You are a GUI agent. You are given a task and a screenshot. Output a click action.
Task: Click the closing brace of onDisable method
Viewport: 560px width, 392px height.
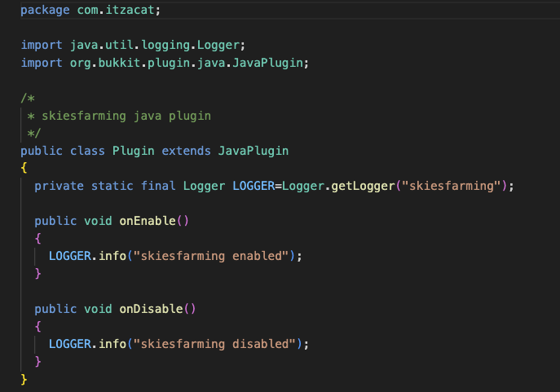click(37, 361)
